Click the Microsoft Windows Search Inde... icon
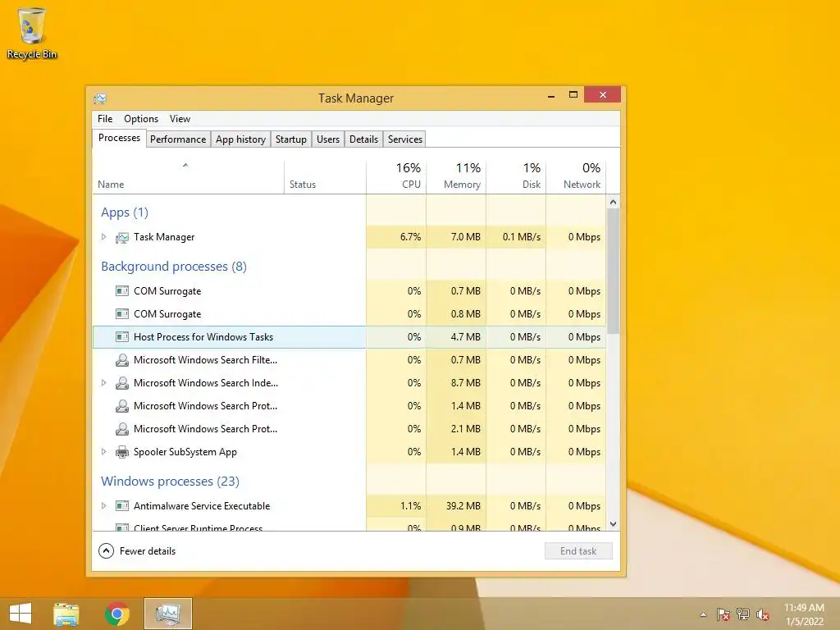The height and width of the screenshot is (630, 840). [122, 383]
